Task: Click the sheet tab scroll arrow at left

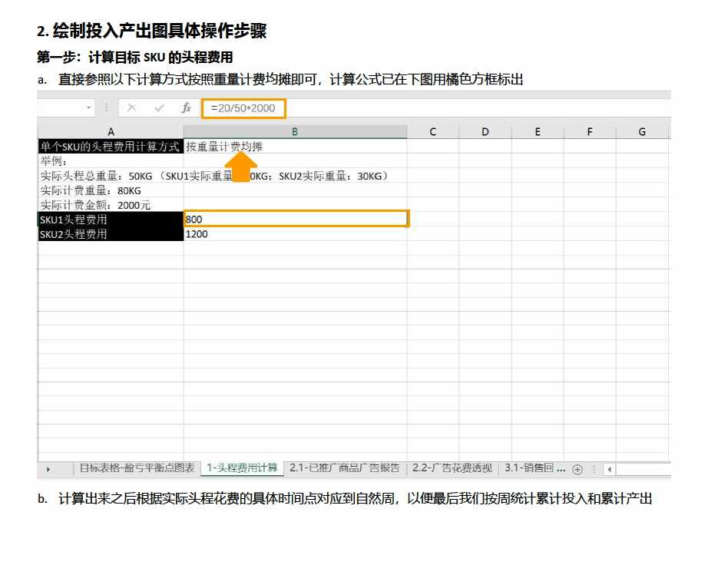Action: [48, 469]
